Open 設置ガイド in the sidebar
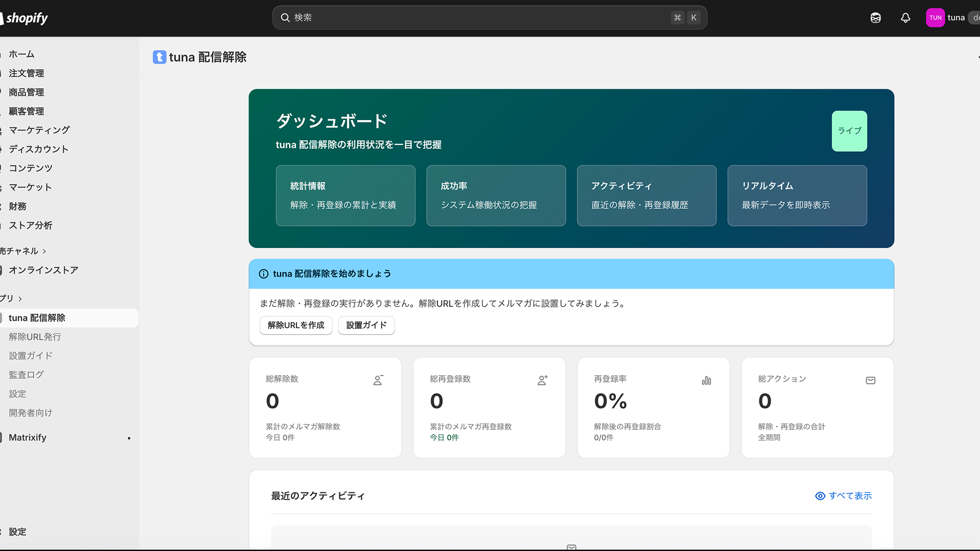Screen dimensions: 980x551 [31, 356]
